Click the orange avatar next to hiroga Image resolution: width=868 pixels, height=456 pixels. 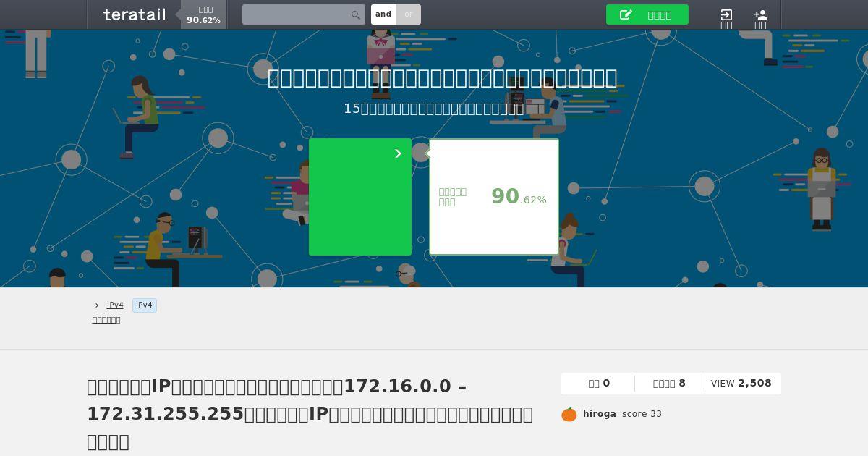click(x=569, y=414)
